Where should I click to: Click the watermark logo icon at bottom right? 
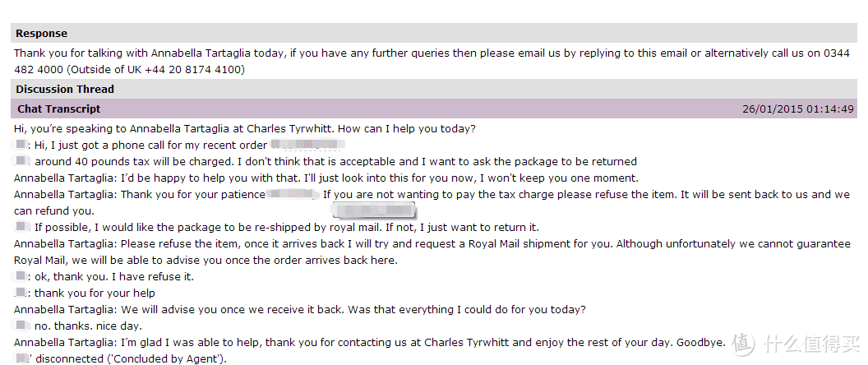click(742, 344)
